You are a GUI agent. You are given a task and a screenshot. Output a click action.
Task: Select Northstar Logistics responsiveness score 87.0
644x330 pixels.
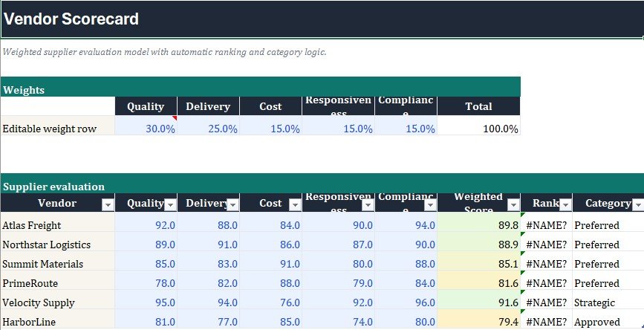[339, 242]
